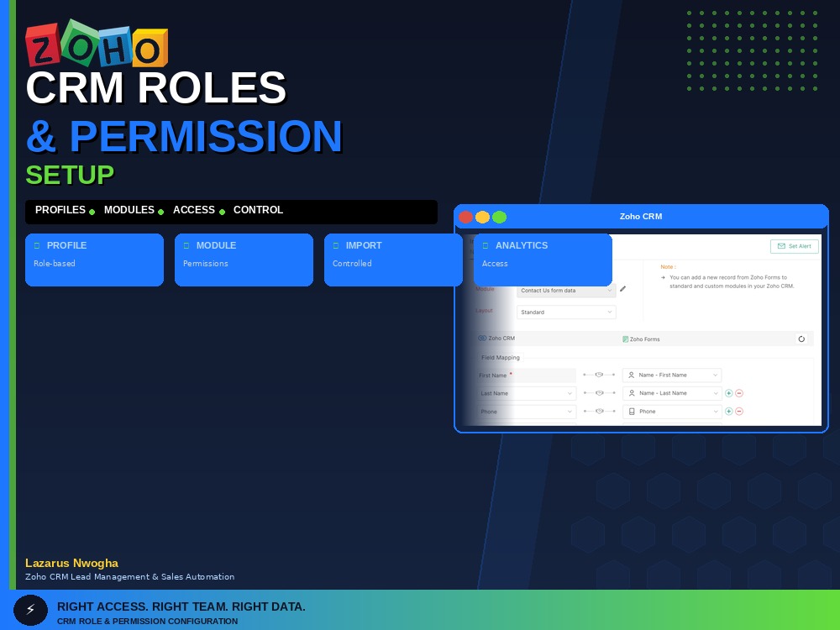Viewport: 840px width, 630px height.
Task: Click the red minus icon in the Last Name row
Action: 739,393
